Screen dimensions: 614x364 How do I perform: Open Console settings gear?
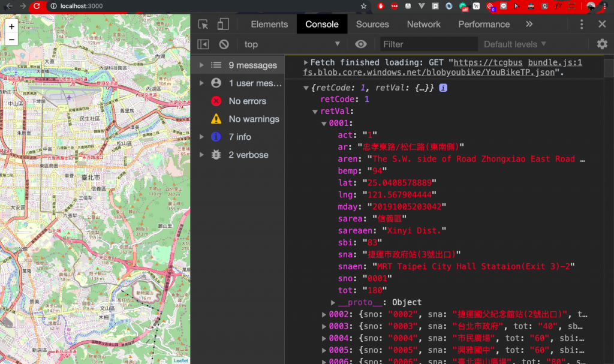tap(602, 44)
